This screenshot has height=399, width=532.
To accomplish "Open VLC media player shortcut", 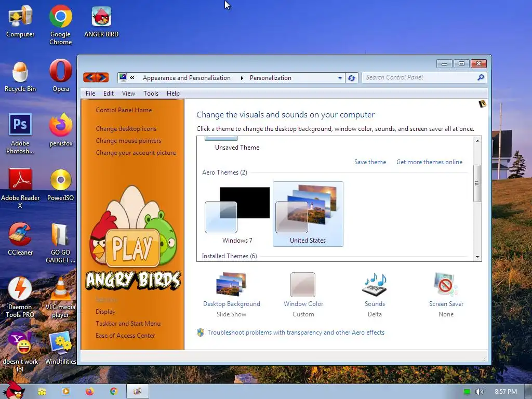I will tap(60, 297).
